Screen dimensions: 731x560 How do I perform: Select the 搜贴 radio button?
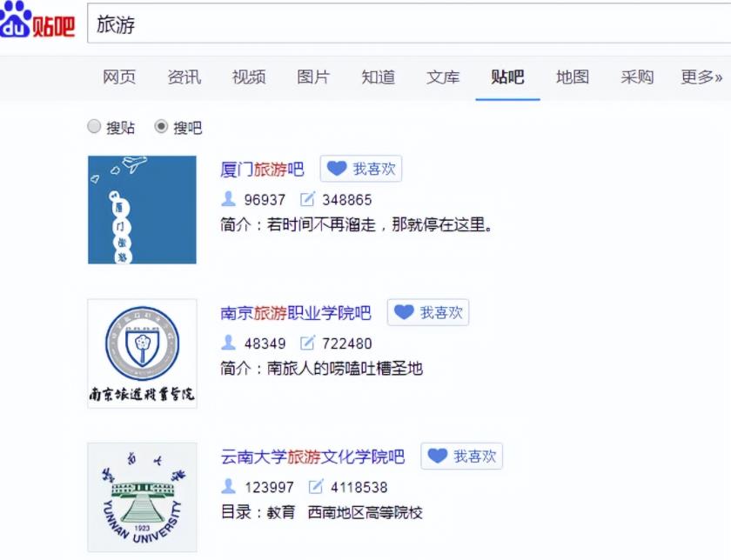pos(95,127)
